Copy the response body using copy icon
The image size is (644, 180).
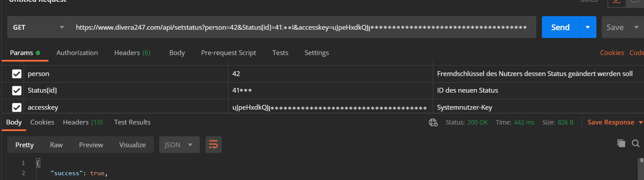[621, 143]
